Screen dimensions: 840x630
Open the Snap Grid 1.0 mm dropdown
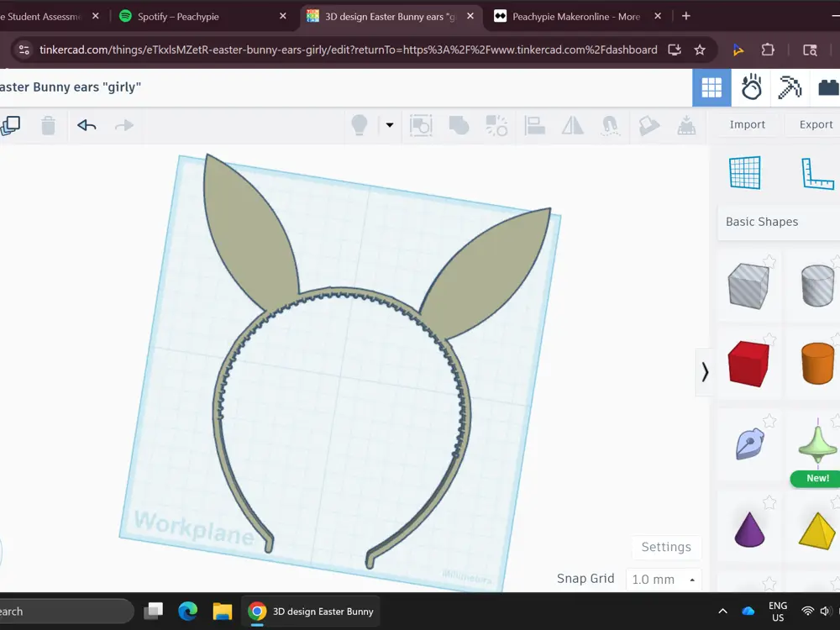(x=664, y=579)
